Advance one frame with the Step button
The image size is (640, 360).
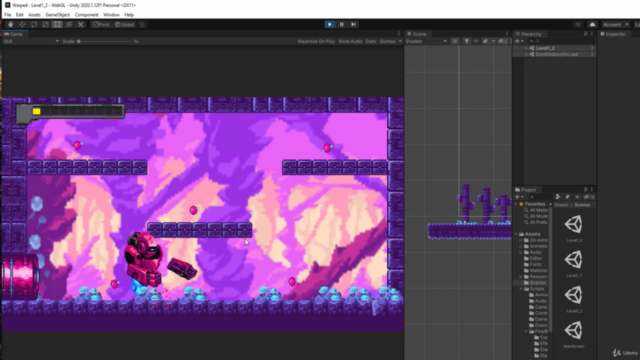(x=353, y=24)
